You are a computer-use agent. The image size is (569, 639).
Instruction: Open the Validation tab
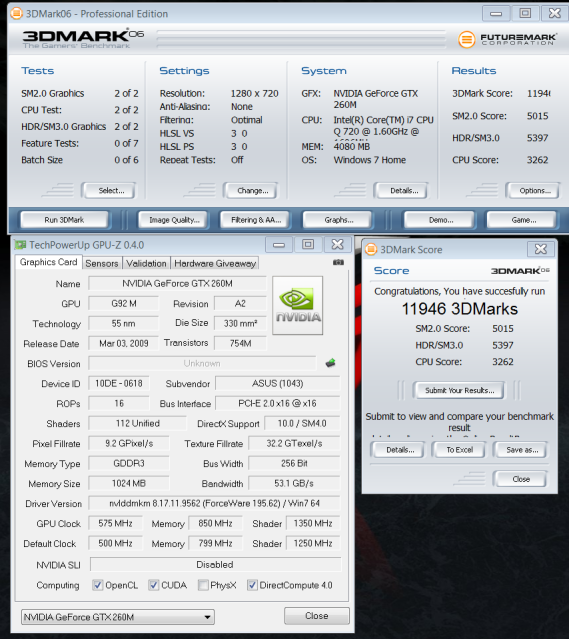tap(146, 263)
